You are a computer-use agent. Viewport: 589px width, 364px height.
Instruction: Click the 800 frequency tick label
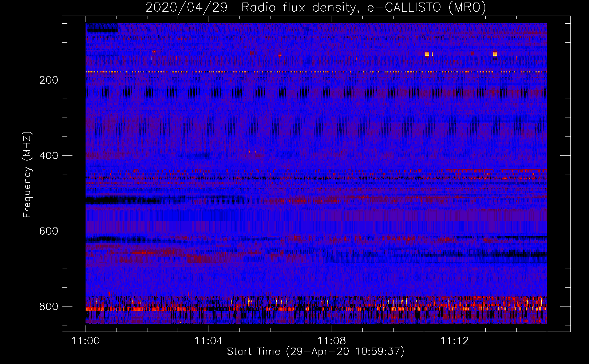coord(49,306)
